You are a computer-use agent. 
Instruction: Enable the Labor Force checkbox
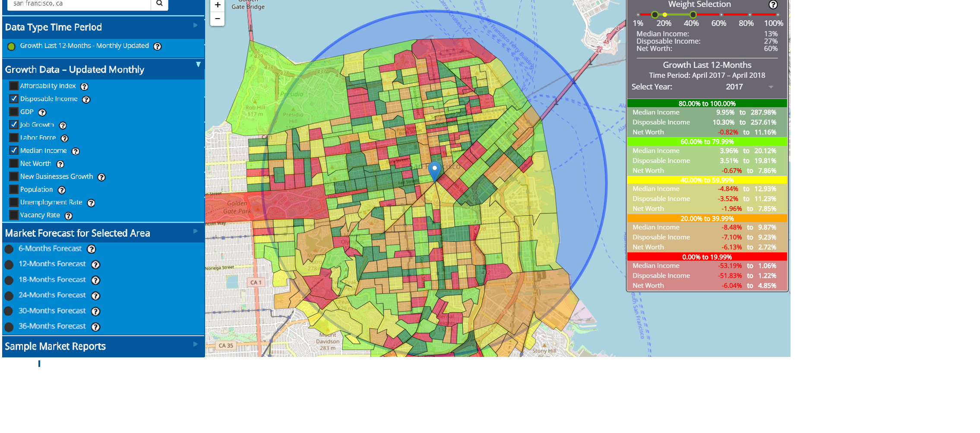click(x=14, y=138)
